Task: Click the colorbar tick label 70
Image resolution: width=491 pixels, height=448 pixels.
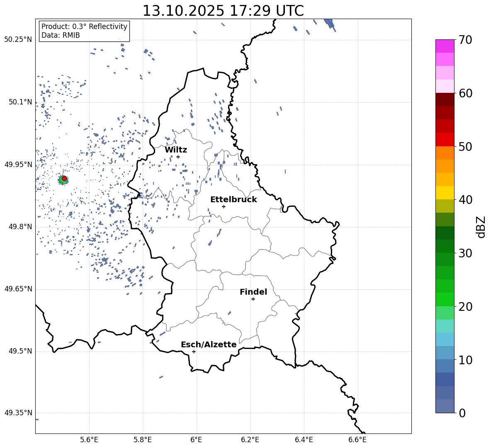Action: [465, 40]
